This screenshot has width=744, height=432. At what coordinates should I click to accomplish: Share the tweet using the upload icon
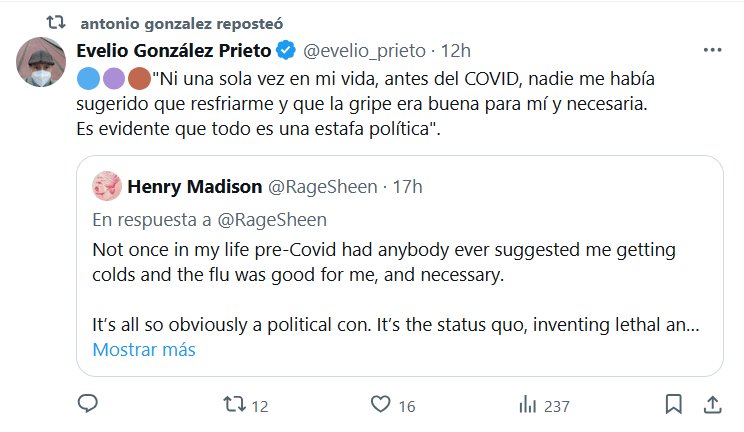712,405
